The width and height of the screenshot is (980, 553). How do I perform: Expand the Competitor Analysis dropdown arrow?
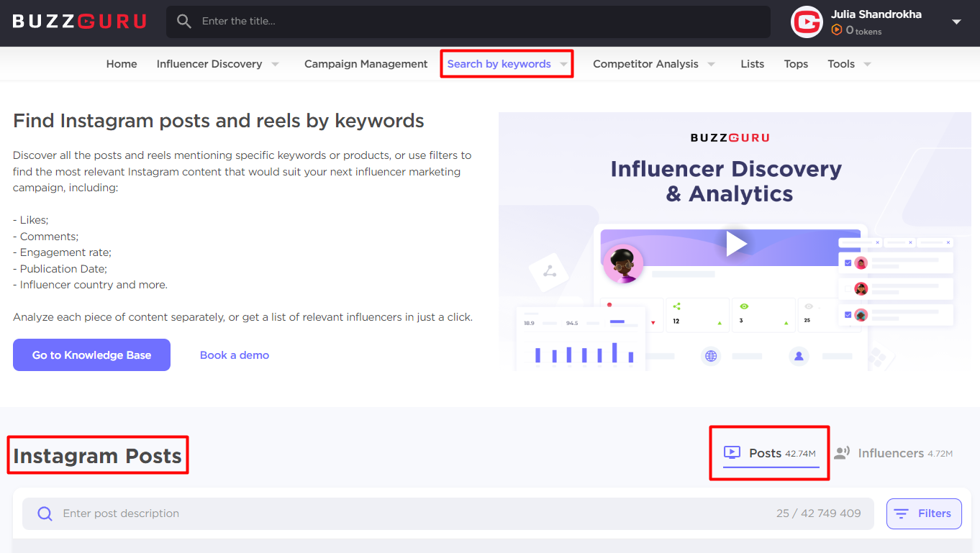[x=711, y=64]
